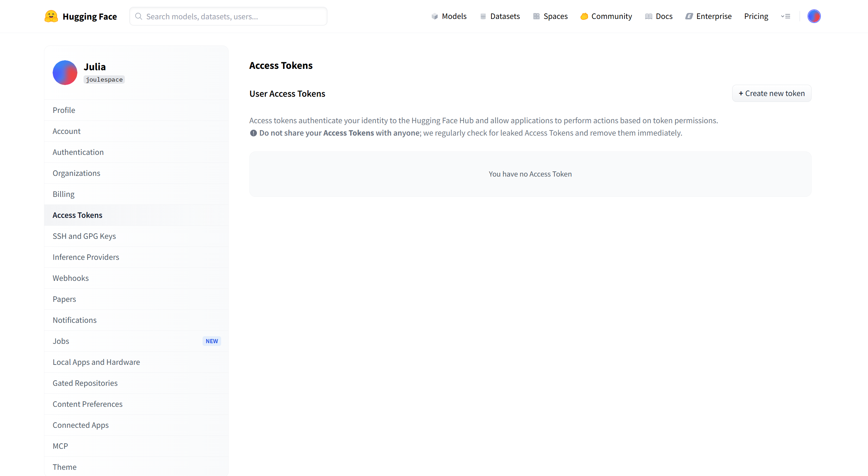This screenshot has width=868, height=476.
Task: Open Jobs settings marked NEW
Action: point(61,341)
